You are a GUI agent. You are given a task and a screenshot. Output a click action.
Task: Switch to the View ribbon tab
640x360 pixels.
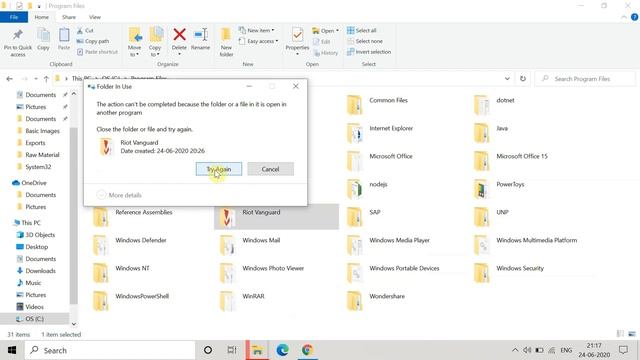pos(95,17)
